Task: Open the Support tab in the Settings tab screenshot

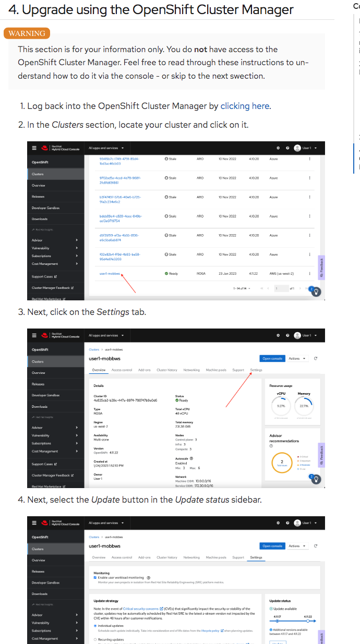Action: click(238, 557)
